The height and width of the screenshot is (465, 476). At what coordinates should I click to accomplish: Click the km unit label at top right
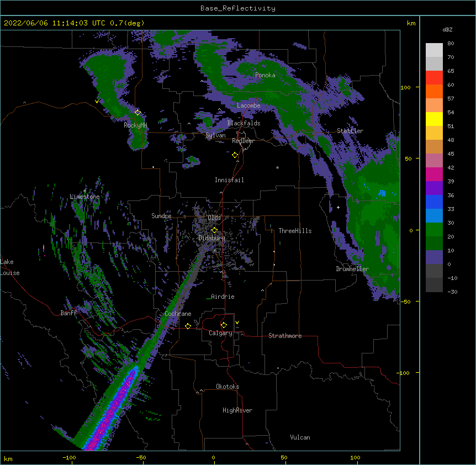pyautogui.click(x=411, y=23)
